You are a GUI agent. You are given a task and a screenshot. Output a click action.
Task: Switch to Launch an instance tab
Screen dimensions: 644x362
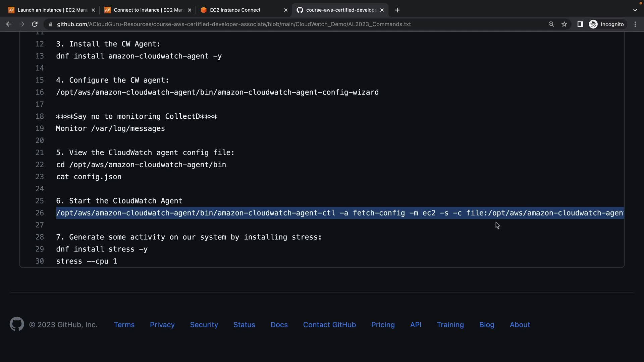tap(52, 10)
